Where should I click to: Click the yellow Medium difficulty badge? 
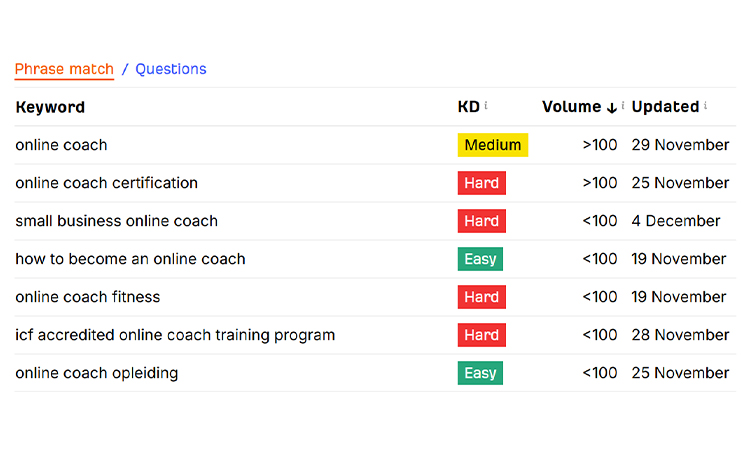(x=493, y=145)
